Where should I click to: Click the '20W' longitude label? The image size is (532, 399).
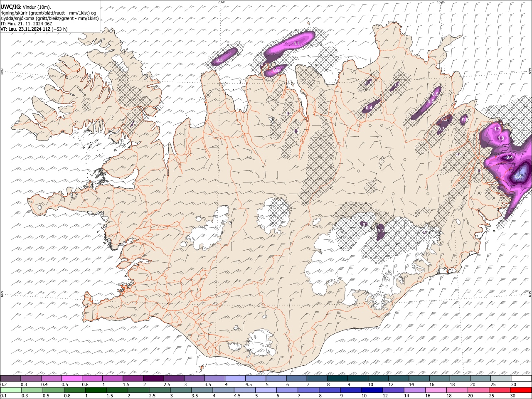point(221,2)
